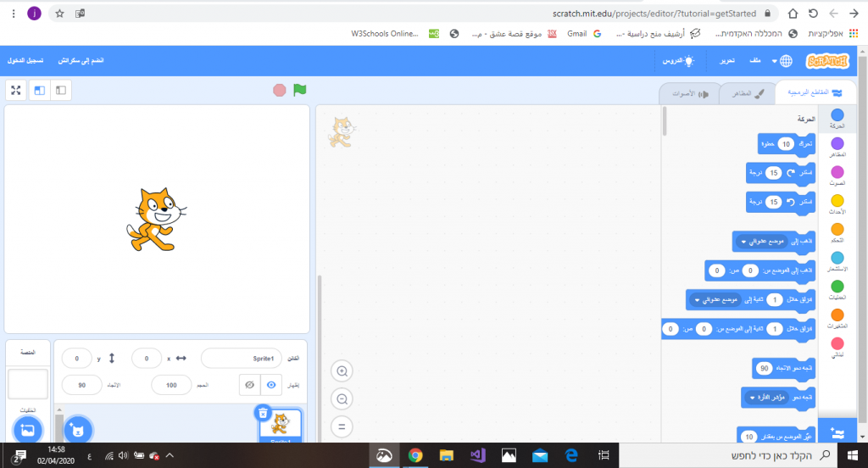The width and height of the screenshot is (868, 468).
Task: Open Chrome from the Windows taskbar
Action: 415,455
